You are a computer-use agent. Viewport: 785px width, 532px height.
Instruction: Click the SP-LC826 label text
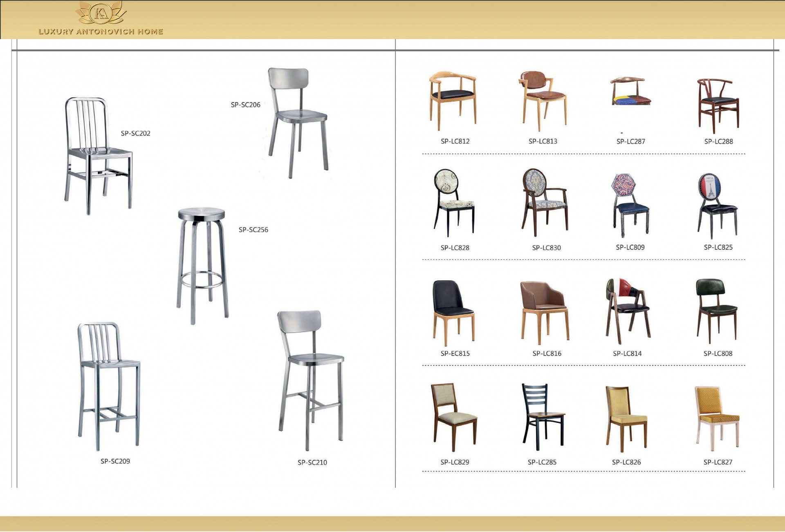point(626,462)
